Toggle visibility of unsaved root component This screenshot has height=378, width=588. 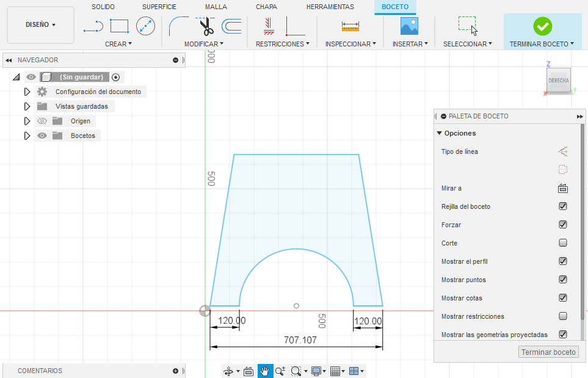tap(31, 78)
